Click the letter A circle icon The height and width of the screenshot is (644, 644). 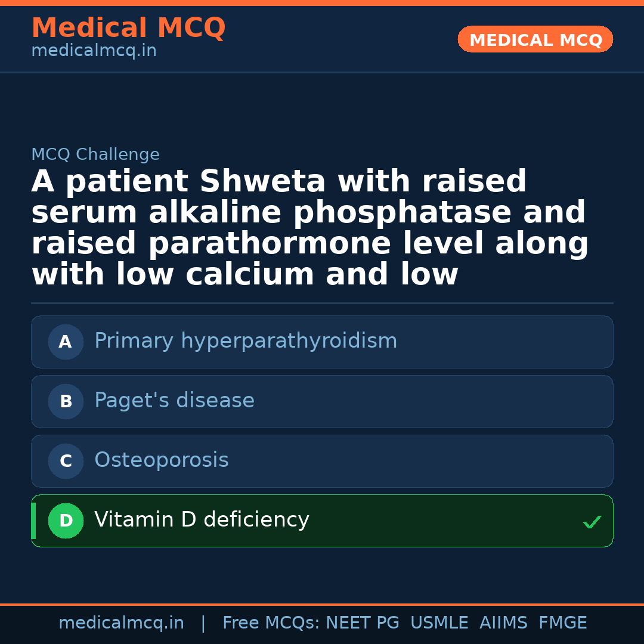[66, 342]
